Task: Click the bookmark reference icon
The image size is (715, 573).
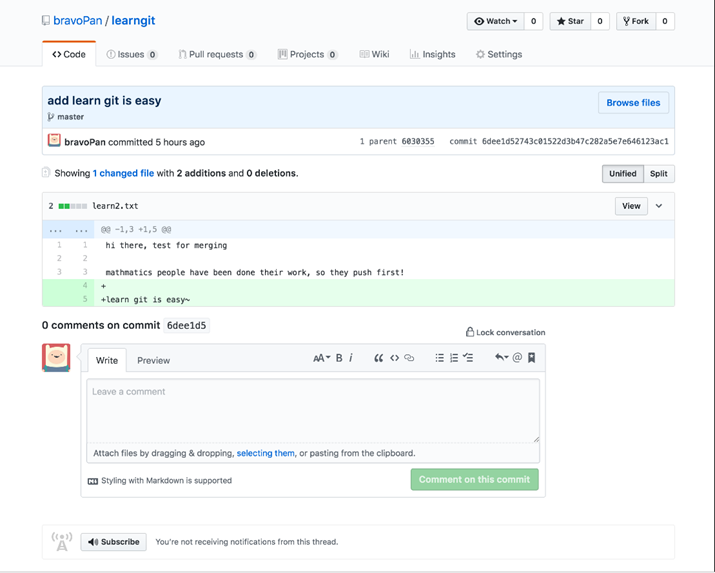Action: click(x=531, y=357)
